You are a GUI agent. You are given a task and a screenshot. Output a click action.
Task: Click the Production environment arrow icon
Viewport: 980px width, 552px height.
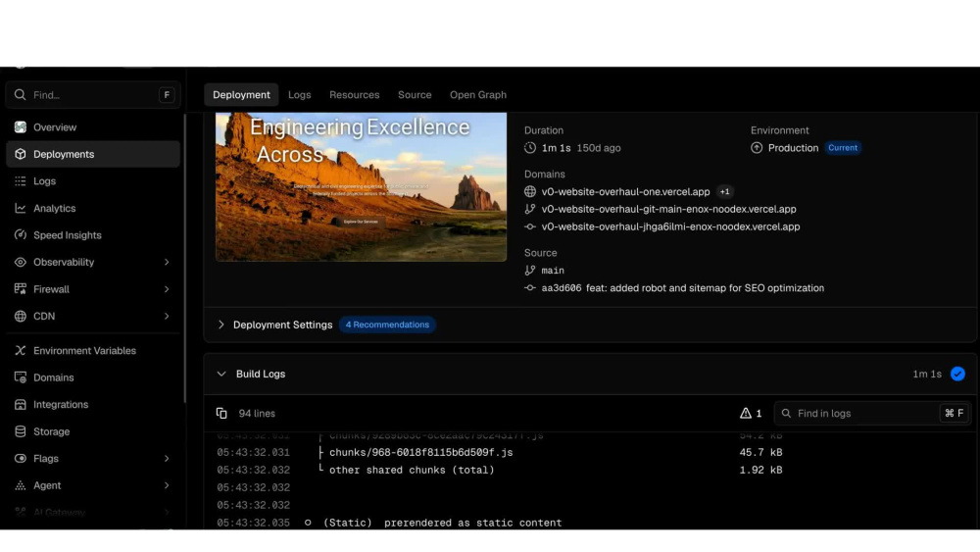[757, 148]
